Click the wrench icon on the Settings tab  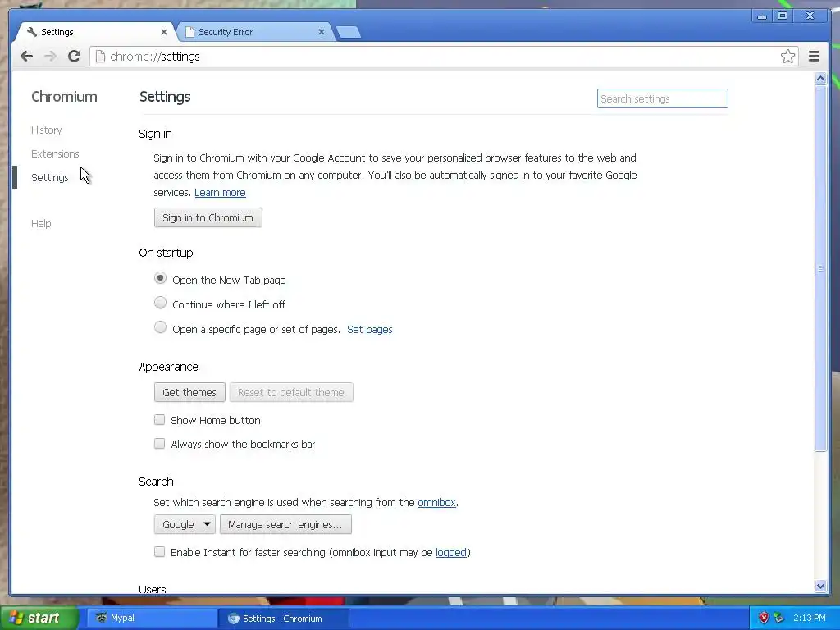coord(32,32)
